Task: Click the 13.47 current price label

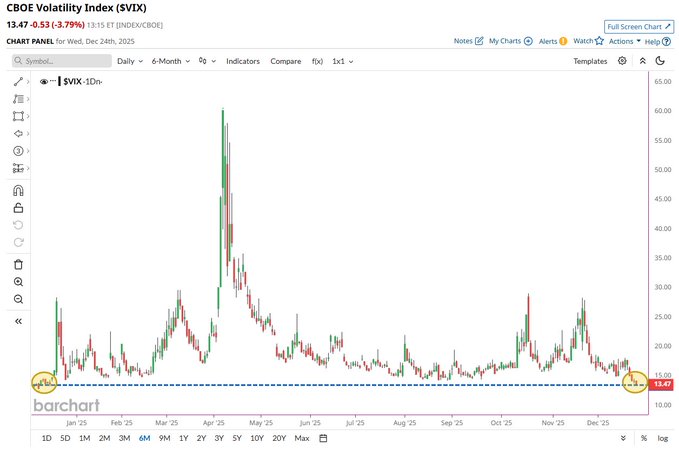Action: (x=662, y=384)
